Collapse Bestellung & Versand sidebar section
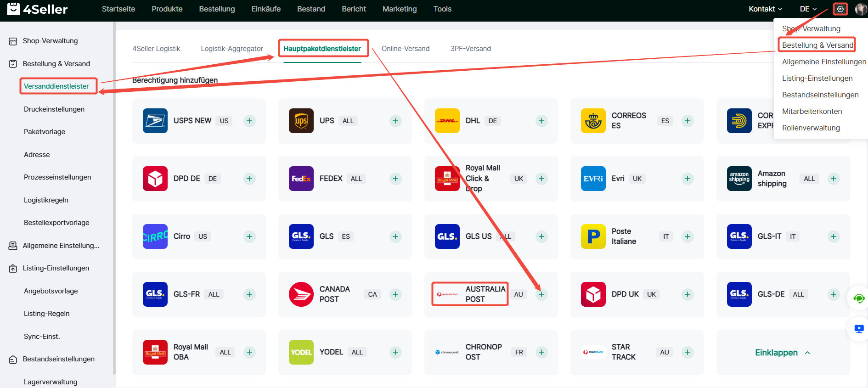Image resolution: width=868 pixels, height=388 pixels. point(57,64)
